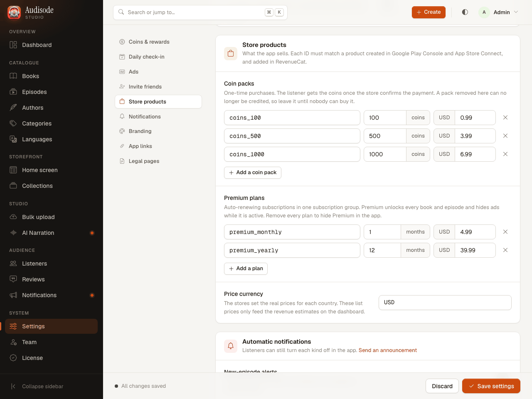The width and height of the screenshot is (532, 399).
Task: Open Categories in sidebar
Action: coord(52,123)
